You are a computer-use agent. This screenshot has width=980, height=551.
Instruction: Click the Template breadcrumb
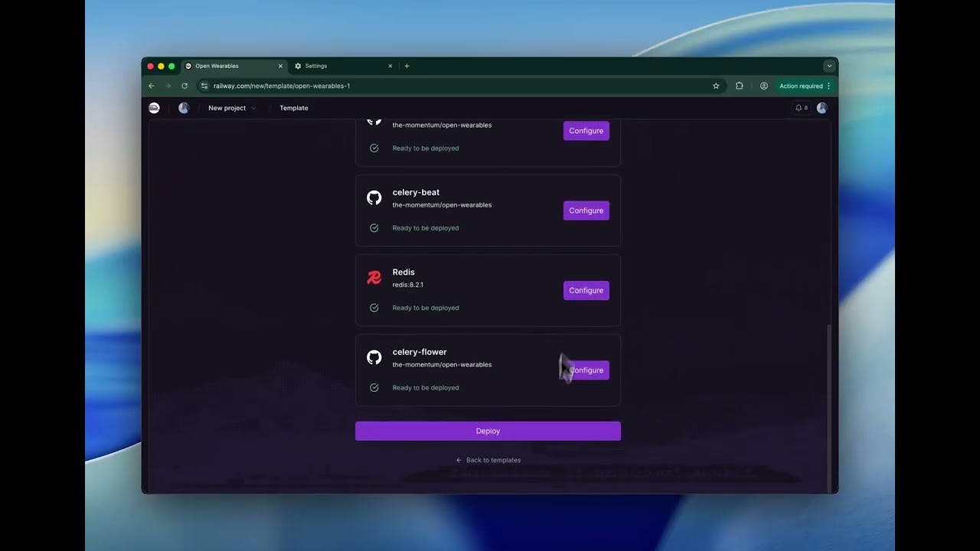(294, 108)
